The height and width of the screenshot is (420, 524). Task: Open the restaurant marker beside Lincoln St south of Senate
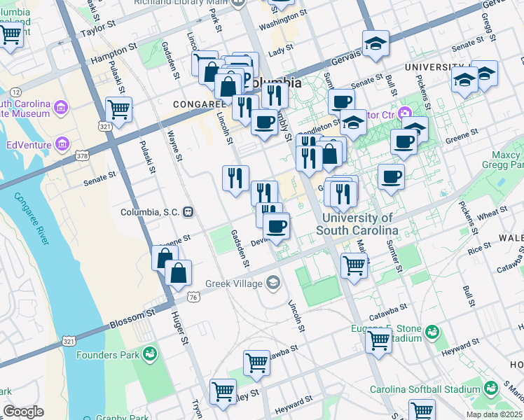(x=235, y=181)
